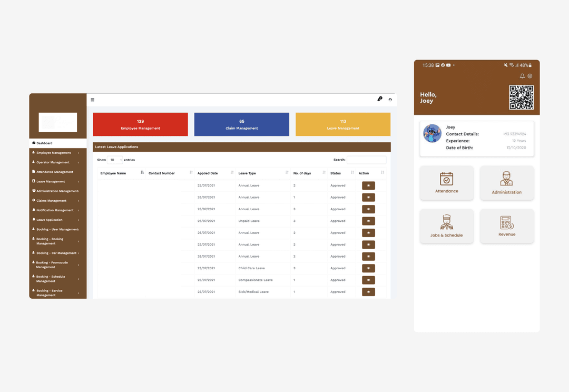Viewport: 569px width, 392px height.
Task: Click eye button for Unpaid Leave row
Action: [368, 221]
